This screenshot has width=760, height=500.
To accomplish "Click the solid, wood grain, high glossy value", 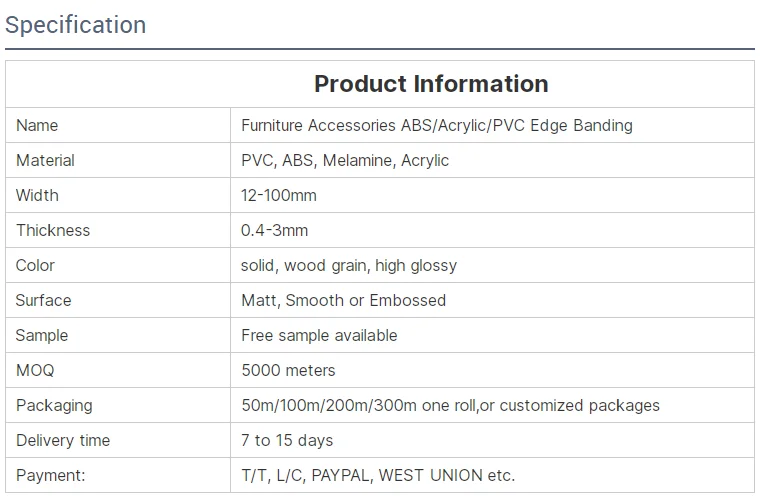I will [x=349, y=265].
